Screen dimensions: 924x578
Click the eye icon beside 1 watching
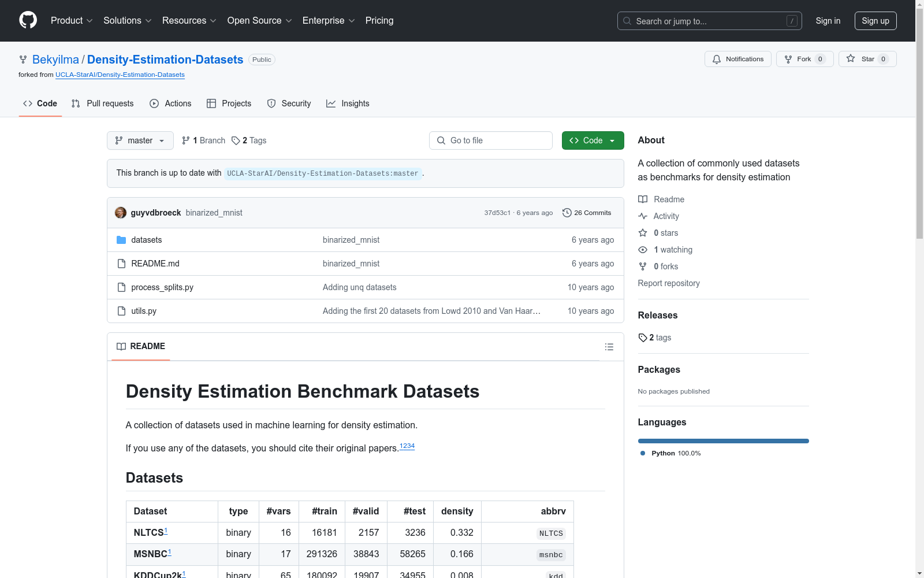643,250
